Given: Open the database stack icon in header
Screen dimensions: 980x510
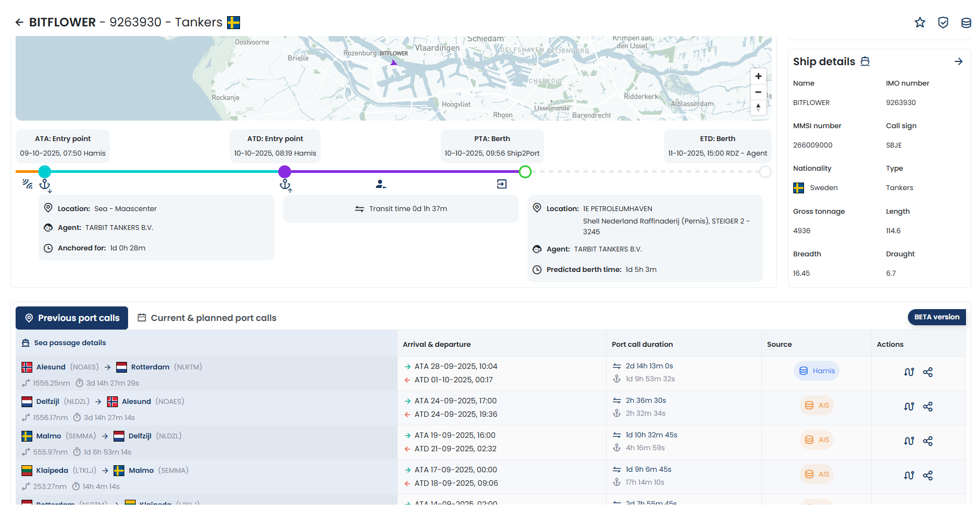Looking at the screenshot, I should [x=966, y=23].
